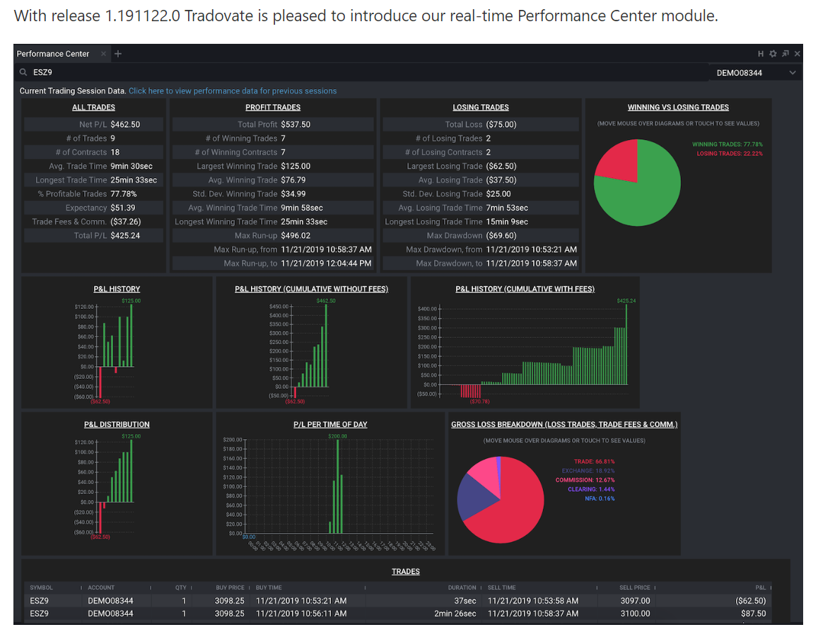Select LOSING TRADES: 22.22% legend entry

pos(730,154)
